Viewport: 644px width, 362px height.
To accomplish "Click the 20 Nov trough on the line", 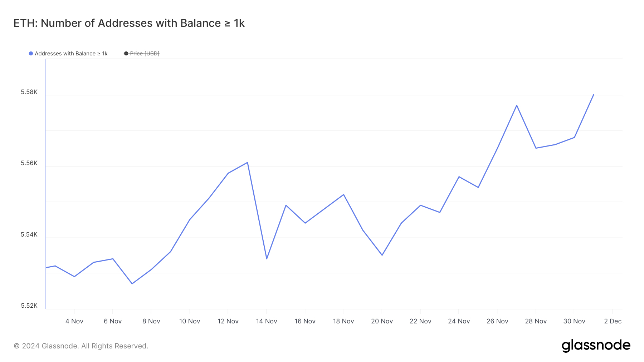I will 382,254.
